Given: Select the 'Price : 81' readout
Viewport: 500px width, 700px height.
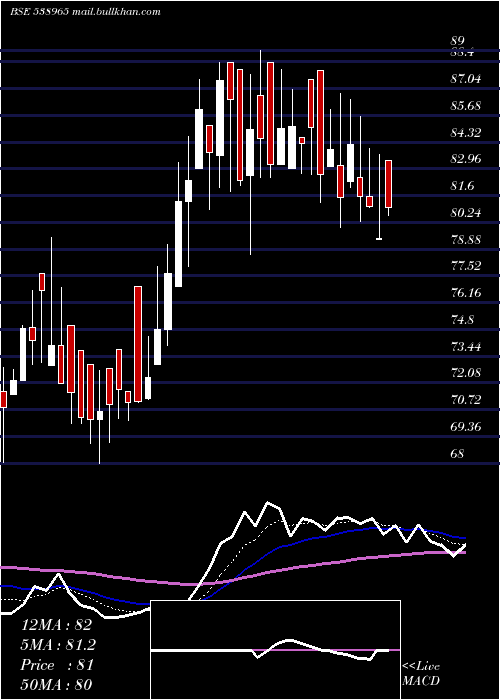Looking at the screenshot, I should [x=57, y=665].
